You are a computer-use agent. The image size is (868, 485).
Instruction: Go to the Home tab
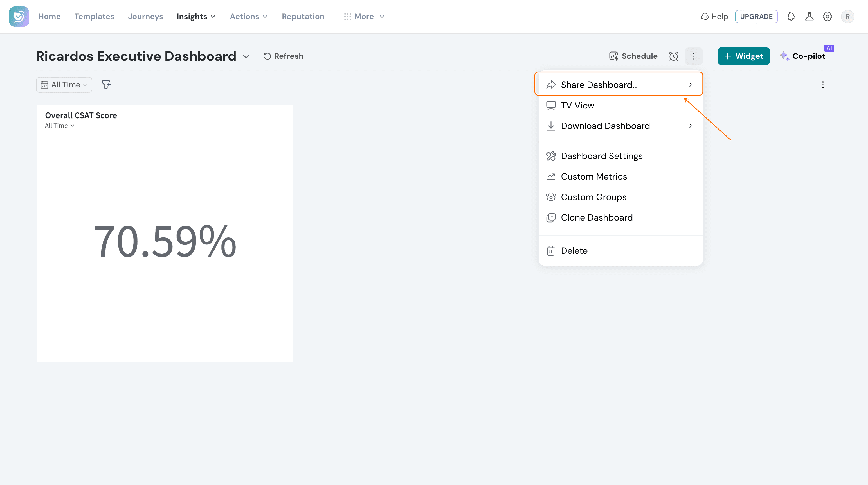tap(49, 17)
